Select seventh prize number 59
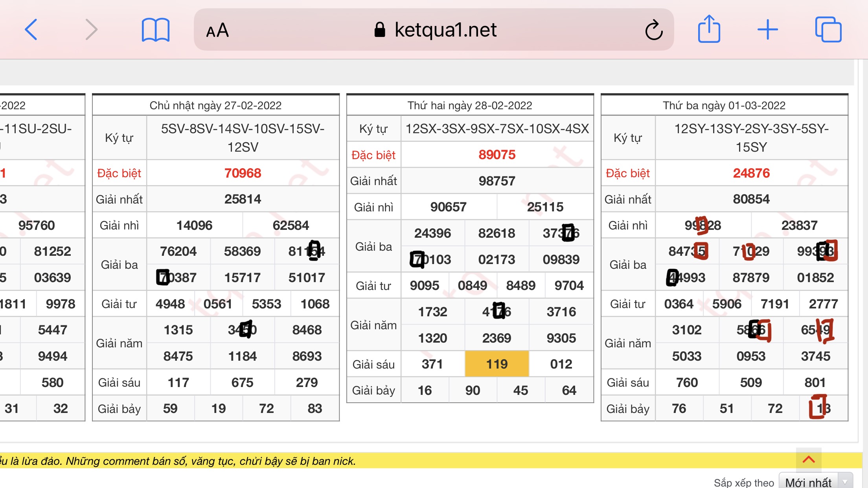Screen dimensions: 868x488 click(x=170, y=408)
